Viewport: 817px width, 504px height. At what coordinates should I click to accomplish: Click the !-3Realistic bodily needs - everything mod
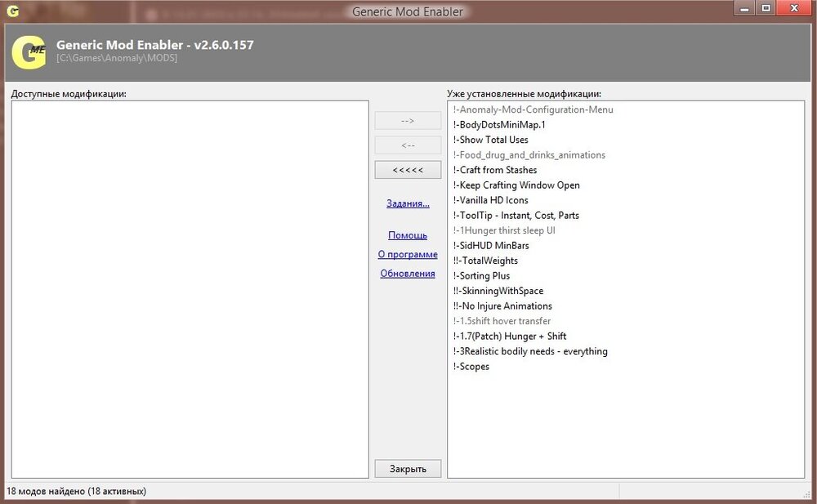coord(530,351)
